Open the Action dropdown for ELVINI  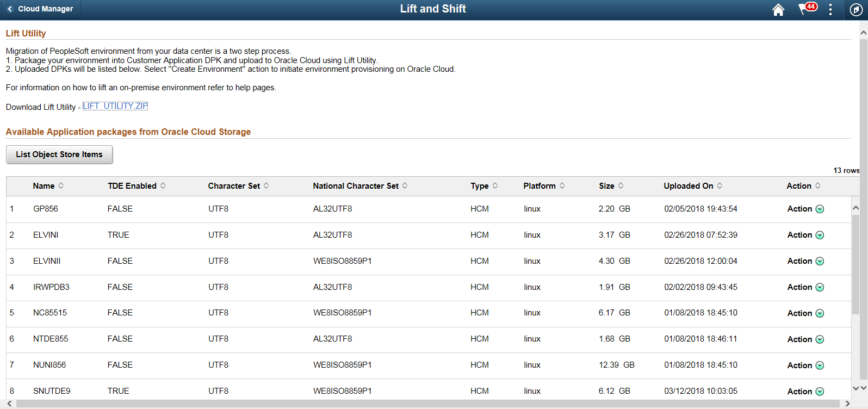[x=805, y=235]
